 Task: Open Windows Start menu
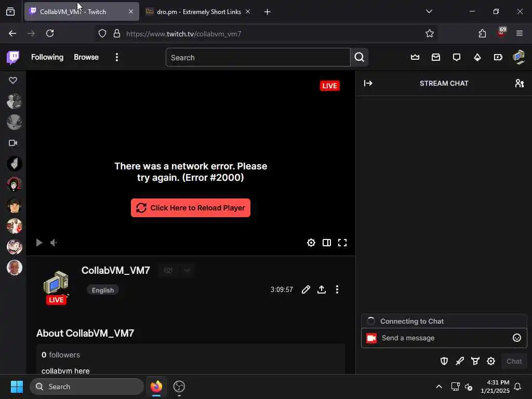[17, 387]
